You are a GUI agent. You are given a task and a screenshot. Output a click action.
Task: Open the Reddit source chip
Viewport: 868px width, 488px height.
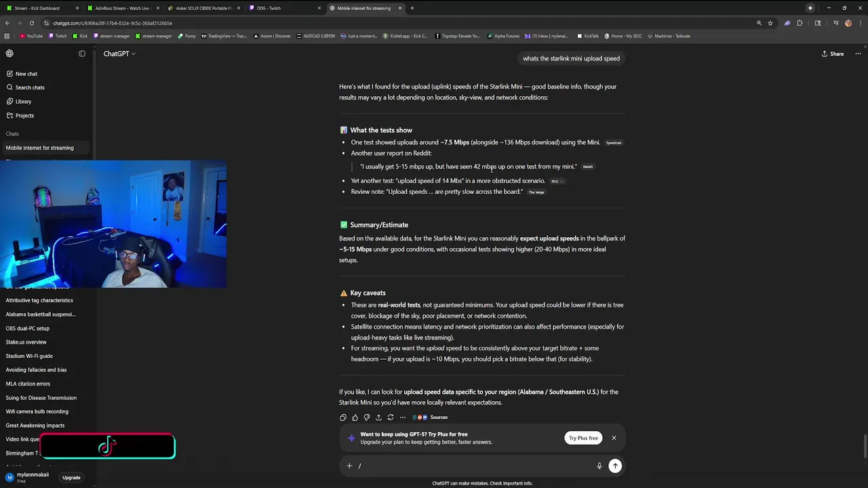(x=587, y=167)
